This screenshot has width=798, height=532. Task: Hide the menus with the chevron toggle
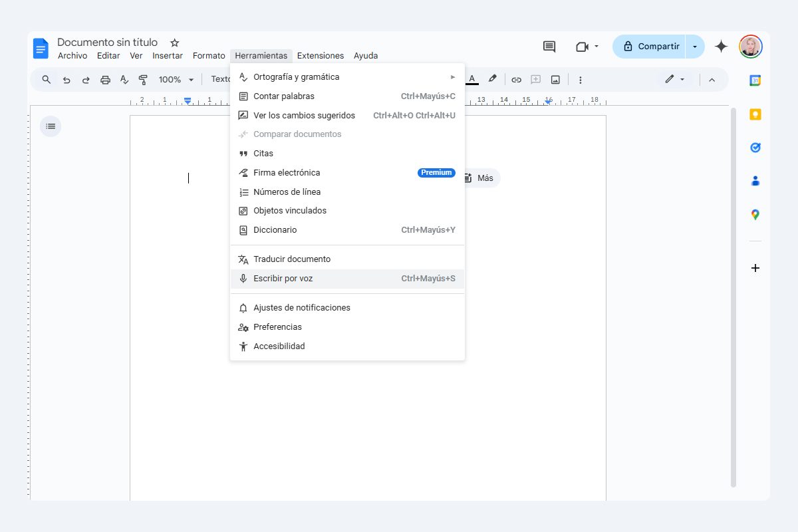tap(712, 79)
